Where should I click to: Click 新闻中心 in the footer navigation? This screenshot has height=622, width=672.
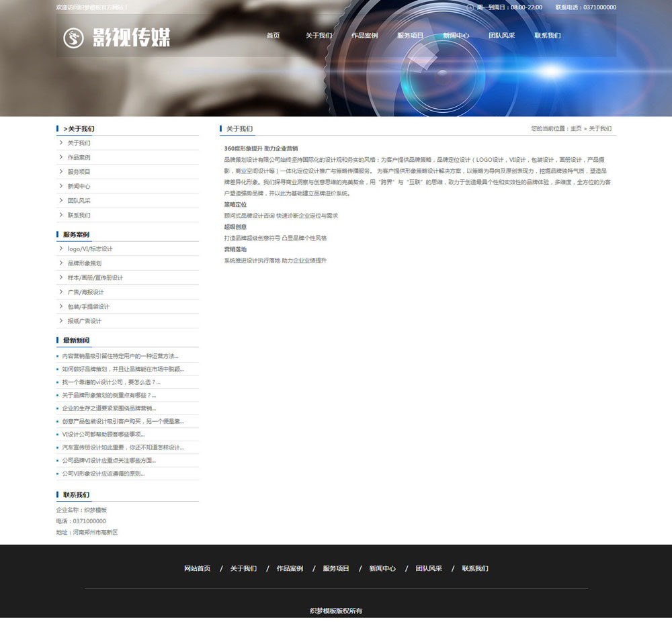pos(382,568)
